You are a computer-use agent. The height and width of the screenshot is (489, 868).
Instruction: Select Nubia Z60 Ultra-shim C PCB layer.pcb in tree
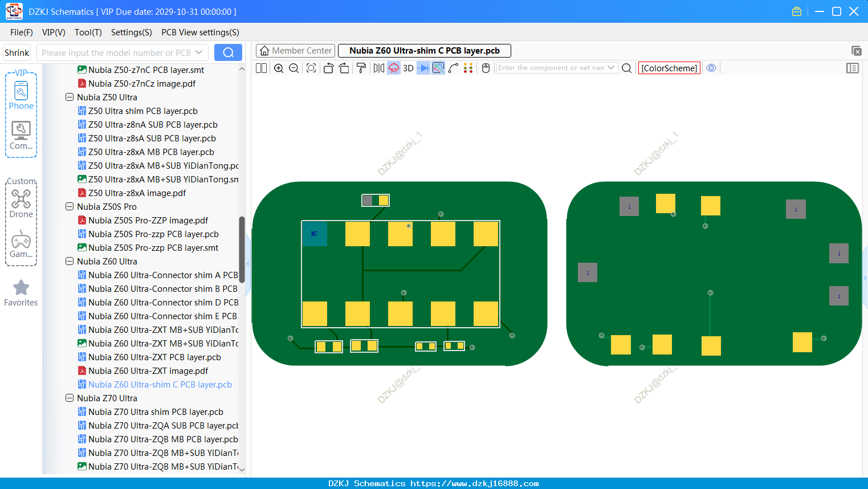coord(160,385)
